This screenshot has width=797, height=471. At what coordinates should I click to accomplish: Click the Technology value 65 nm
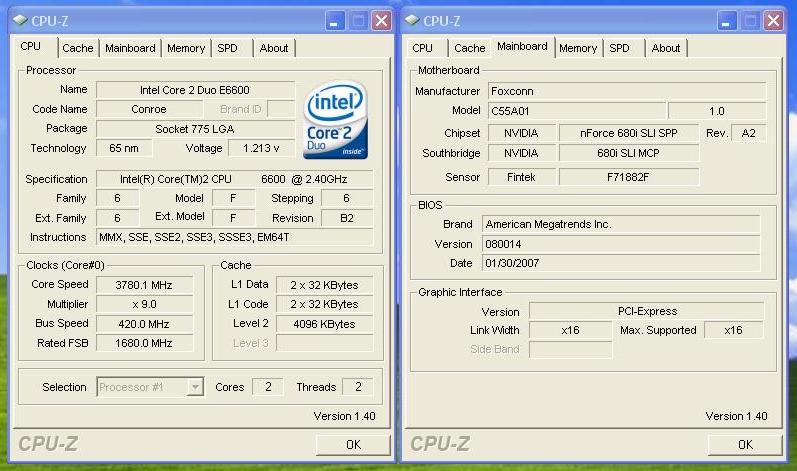pyautogui.click(x=124, y=148)
